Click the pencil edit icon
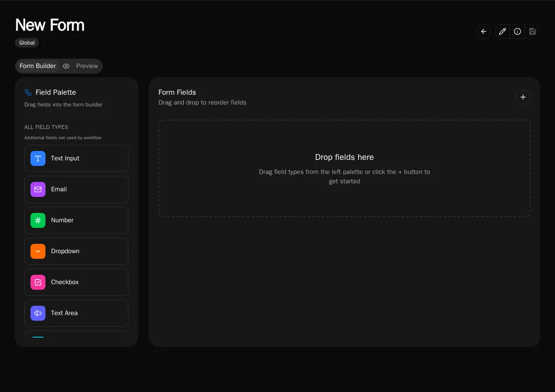Screen dimensions: 555x392 (502, 31)
